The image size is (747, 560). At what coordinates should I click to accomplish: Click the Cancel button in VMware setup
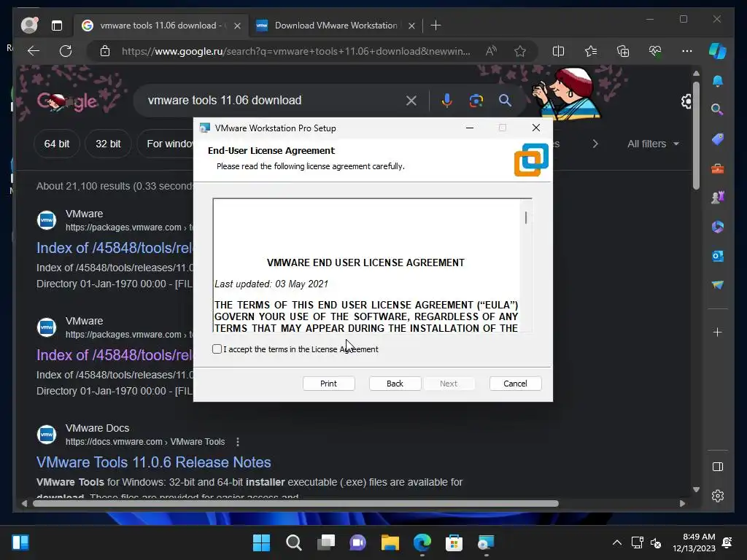pyautogui.click(x=516, y=384)
